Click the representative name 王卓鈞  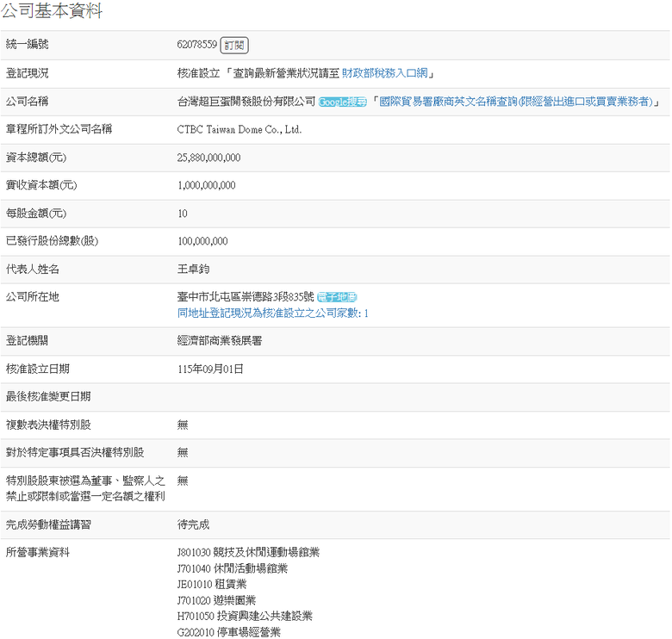(x=193, y=269)
